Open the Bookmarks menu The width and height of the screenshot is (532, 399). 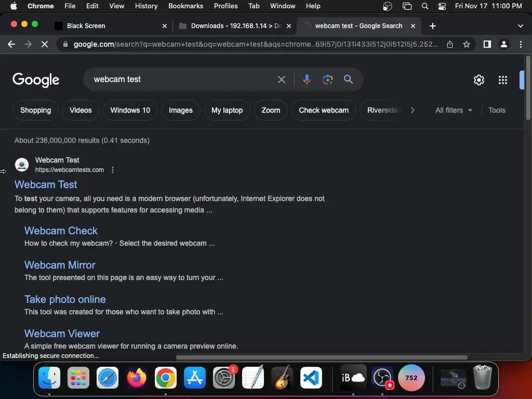click(185, 6)
